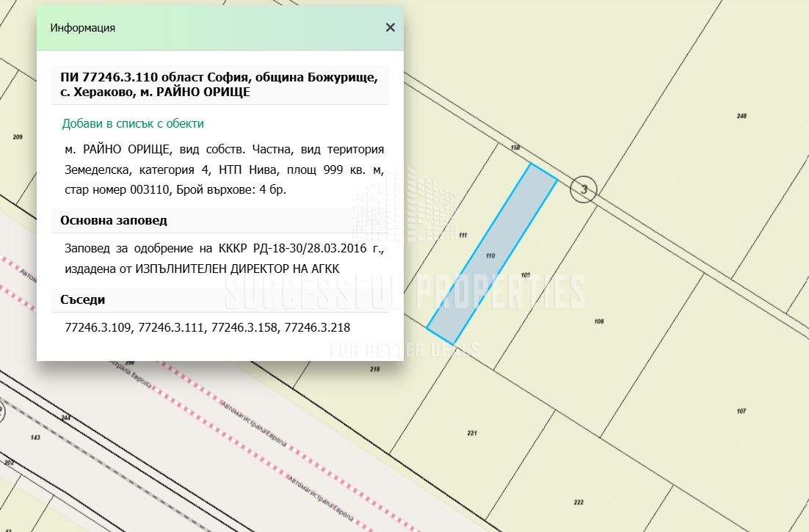Click the circled 3 marker on map

tap(584, 191)
